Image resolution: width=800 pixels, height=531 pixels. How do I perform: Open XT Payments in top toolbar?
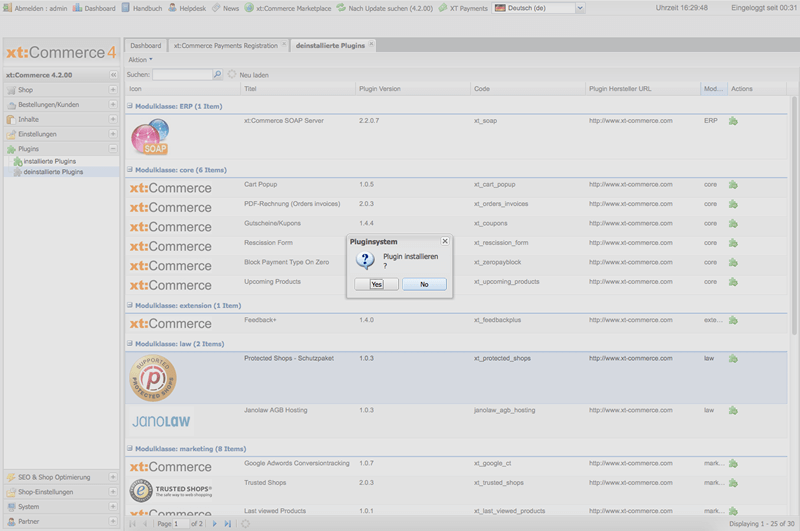(463, 8)
